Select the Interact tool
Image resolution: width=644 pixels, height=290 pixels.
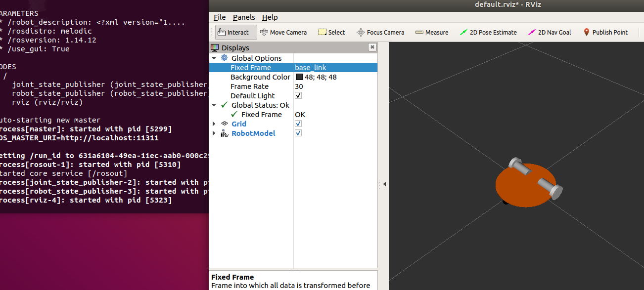235,32
